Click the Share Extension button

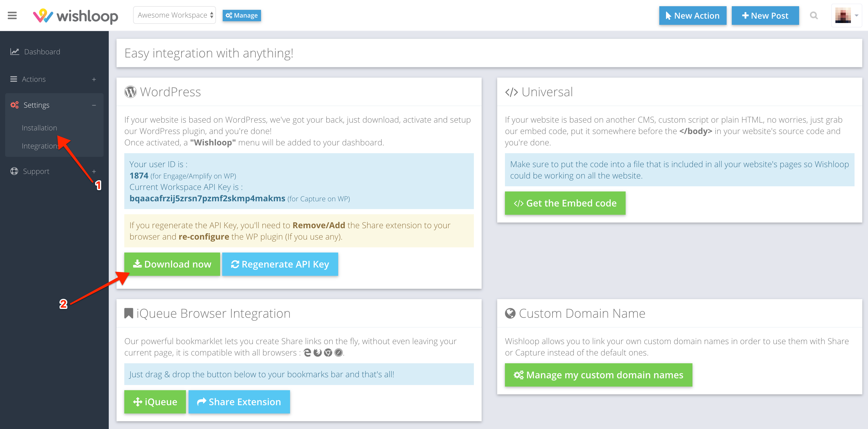click(x=239, y=402)
